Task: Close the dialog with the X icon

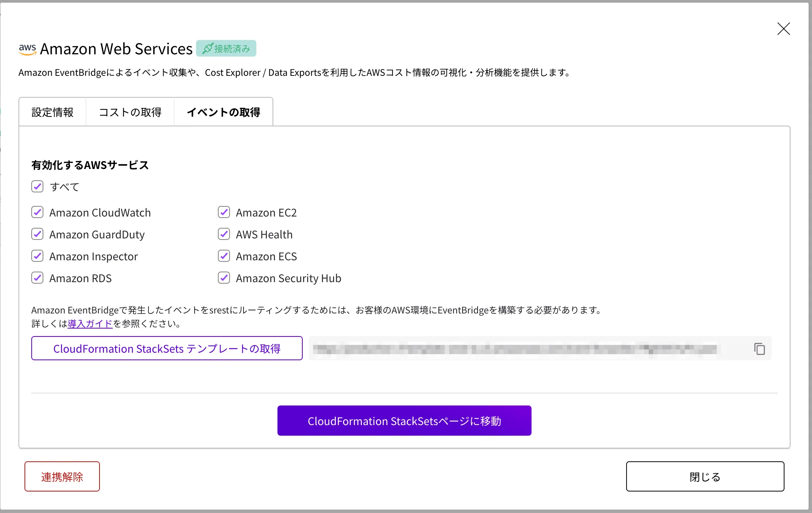Action: tap(783, 29)
